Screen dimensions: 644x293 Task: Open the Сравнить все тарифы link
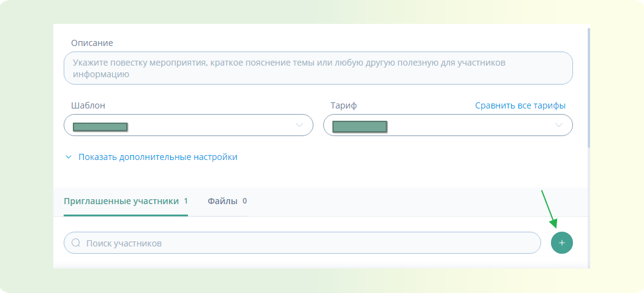point(520,105)
